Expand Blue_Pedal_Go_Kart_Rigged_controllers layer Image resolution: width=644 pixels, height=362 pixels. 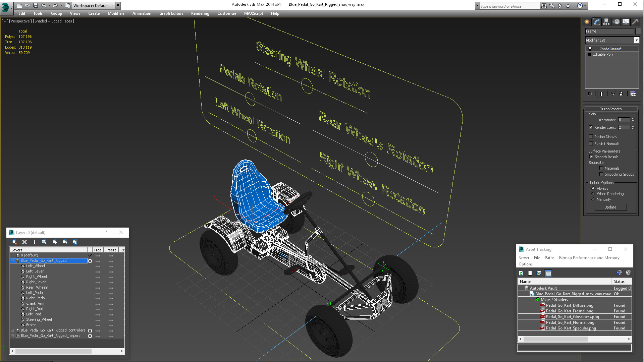tap(12, 330)
